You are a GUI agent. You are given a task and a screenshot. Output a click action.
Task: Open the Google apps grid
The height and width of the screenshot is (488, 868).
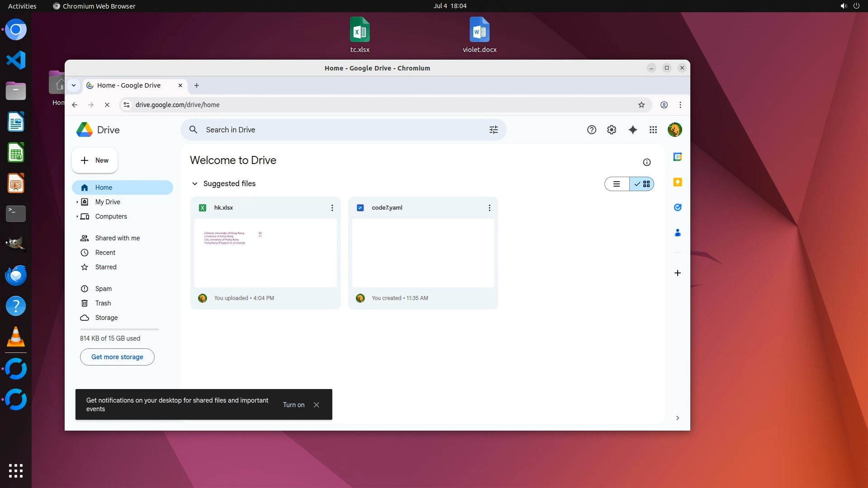(x=653, y=130)
